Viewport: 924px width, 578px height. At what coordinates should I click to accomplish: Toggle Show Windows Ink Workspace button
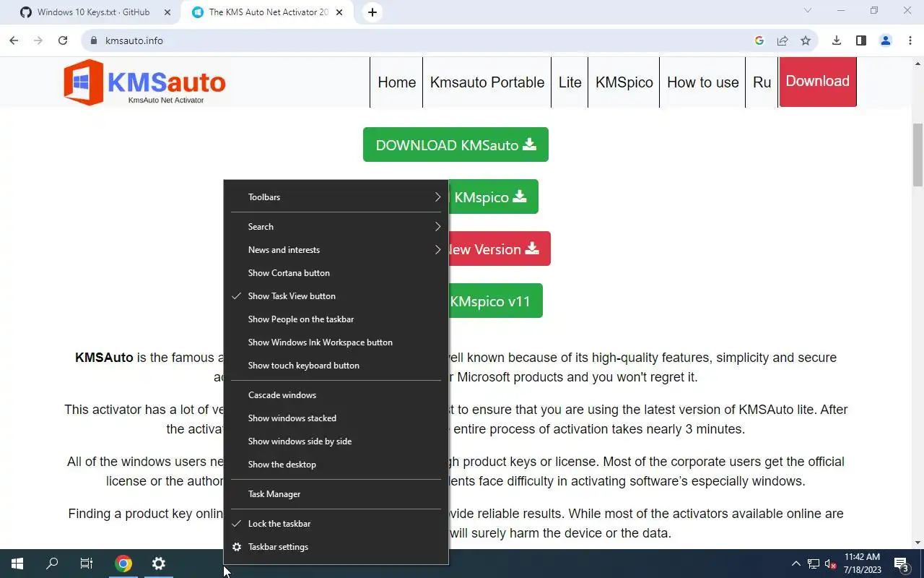(336, 342)
